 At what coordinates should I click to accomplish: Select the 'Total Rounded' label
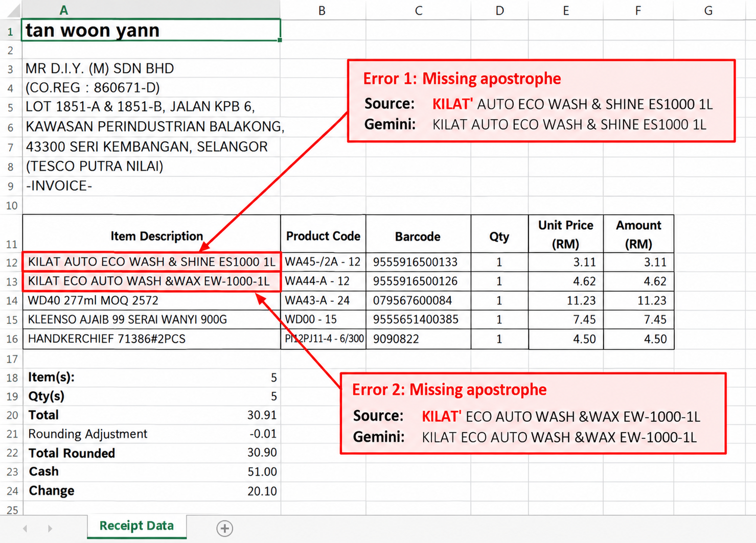[x=72, y=453]
